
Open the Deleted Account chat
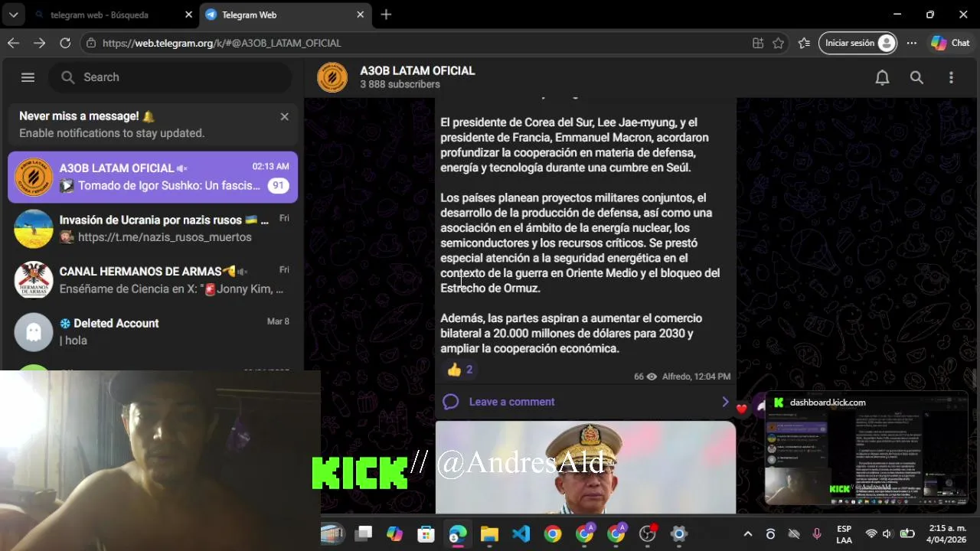pos(152,331)
